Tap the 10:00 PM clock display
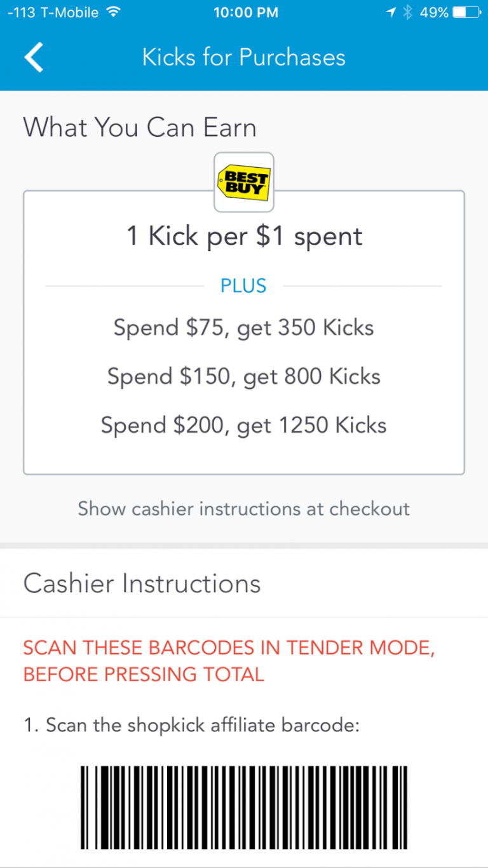This screenshot has width=488, height=868. [x=246, y=11]
